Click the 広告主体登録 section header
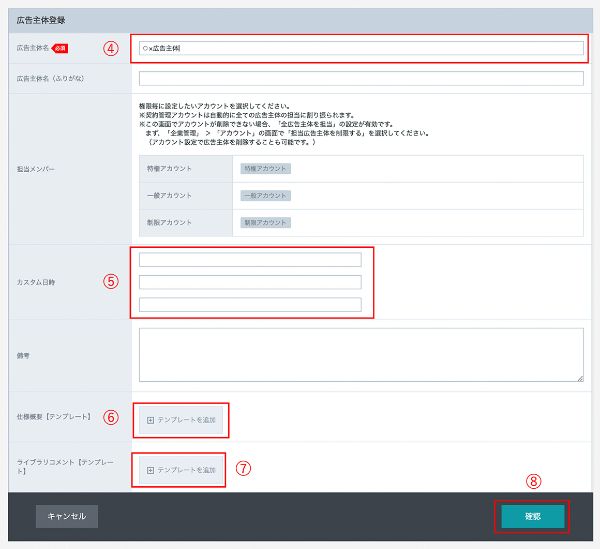Viewport: 600px width, 549px height. pyautogui.click(x=45, y=19)
